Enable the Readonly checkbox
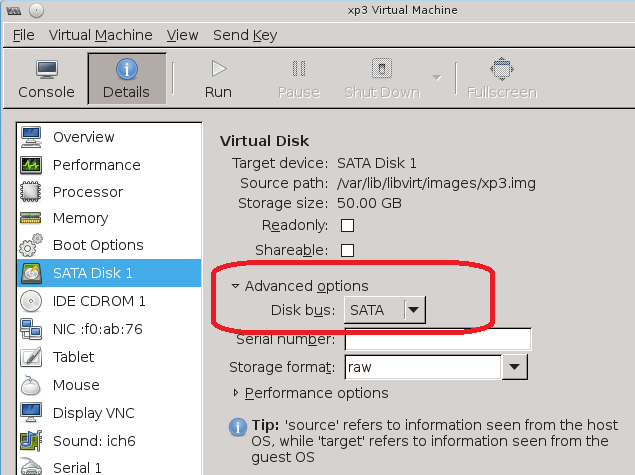 point(348,225)
